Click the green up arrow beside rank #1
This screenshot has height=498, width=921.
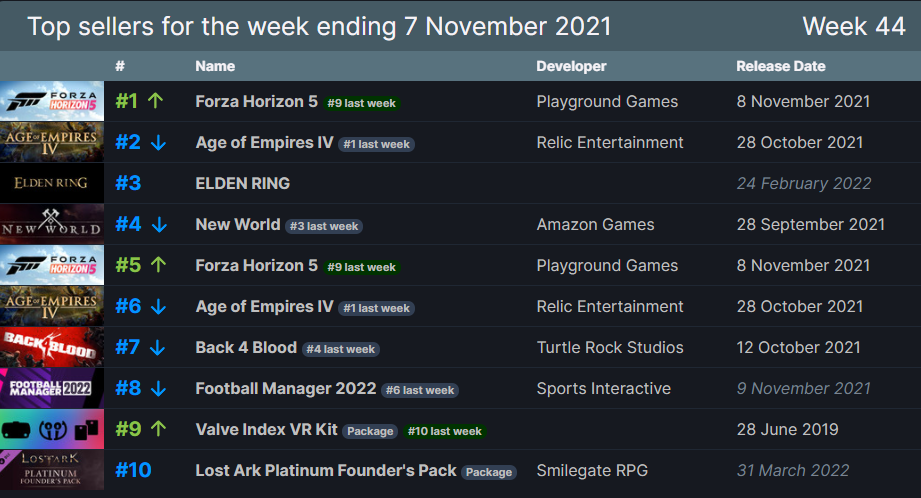(156, 101)
